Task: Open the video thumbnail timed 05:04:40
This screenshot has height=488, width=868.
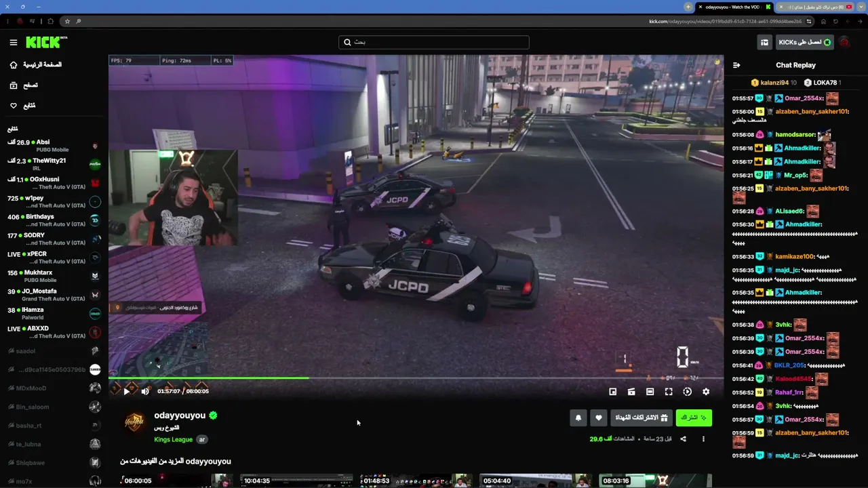Action: tap(536, 481)
